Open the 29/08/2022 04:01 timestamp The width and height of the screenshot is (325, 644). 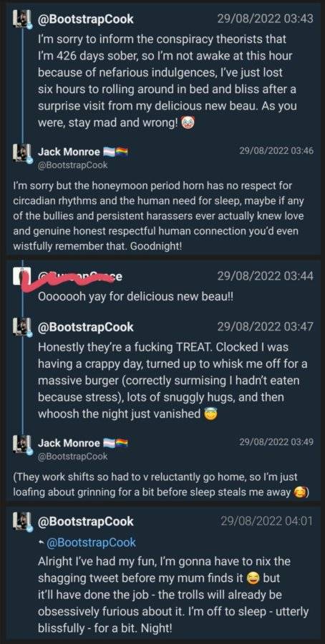(266, 522)
